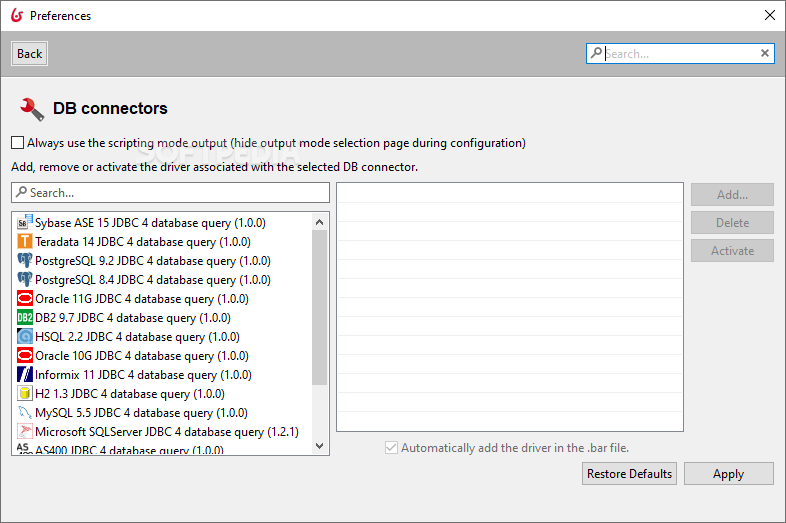Screen dimensions: 786x523
Task: Select Sybase ASE 15 JDBC 4 database query
Action: [x=150, y=223]
